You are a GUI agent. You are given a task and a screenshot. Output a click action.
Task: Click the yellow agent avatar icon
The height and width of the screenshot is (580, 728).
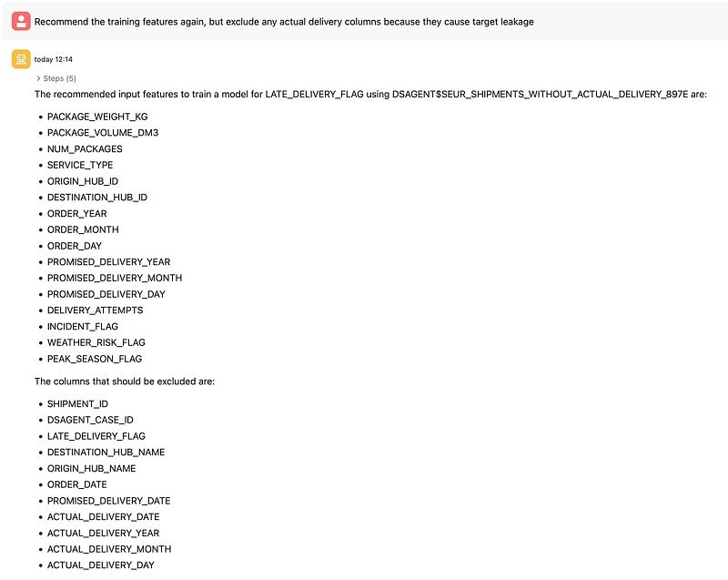[x=20, y=59]
